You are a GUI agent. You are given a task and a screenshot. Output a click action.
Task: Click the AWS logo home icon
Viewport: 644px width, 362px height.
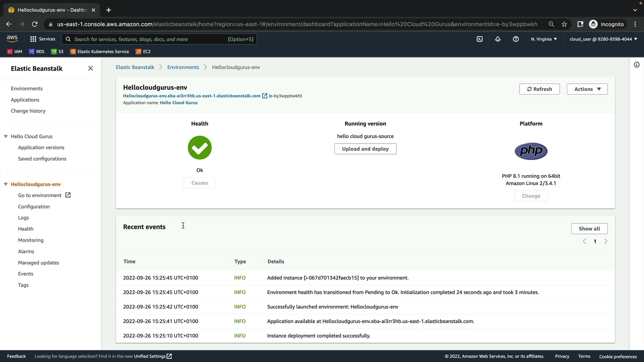pyautogui.click(x=12, y=39)
